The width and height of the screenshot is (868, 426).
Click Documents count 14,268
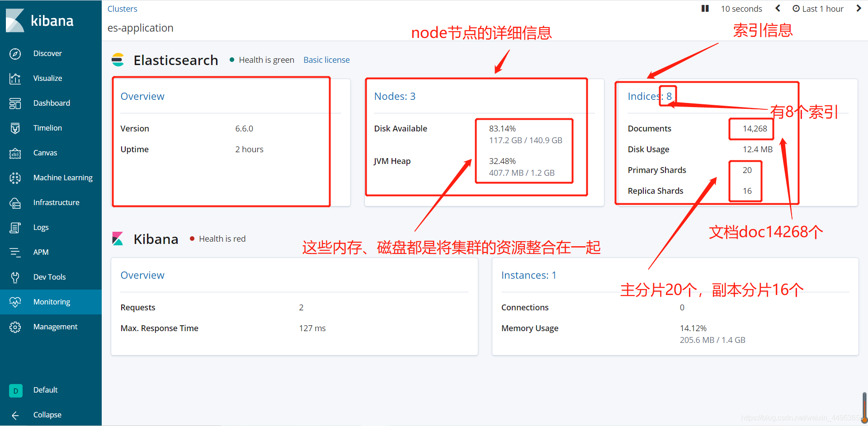coord(755,129)
